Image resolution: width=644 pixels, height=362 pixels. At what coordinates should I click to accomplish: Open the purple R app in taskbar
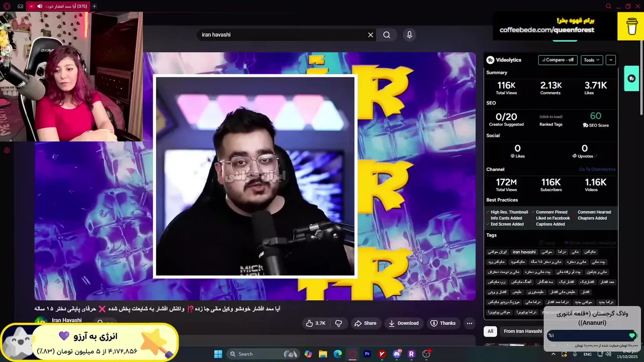point(412,354)
